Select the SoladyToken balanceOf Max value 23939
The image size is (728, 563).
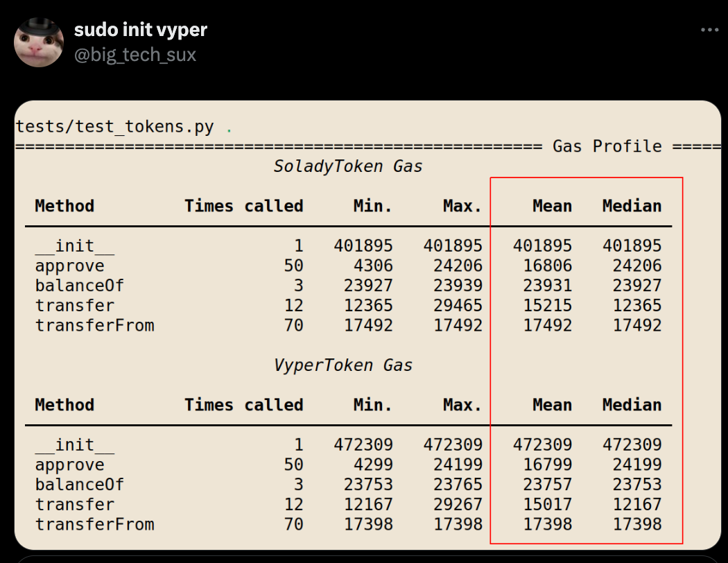[458, 286]
